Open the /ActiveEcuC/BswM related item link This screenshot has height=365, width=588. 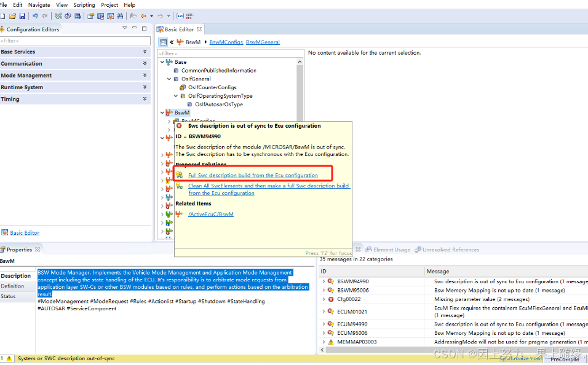pos(211,214)
